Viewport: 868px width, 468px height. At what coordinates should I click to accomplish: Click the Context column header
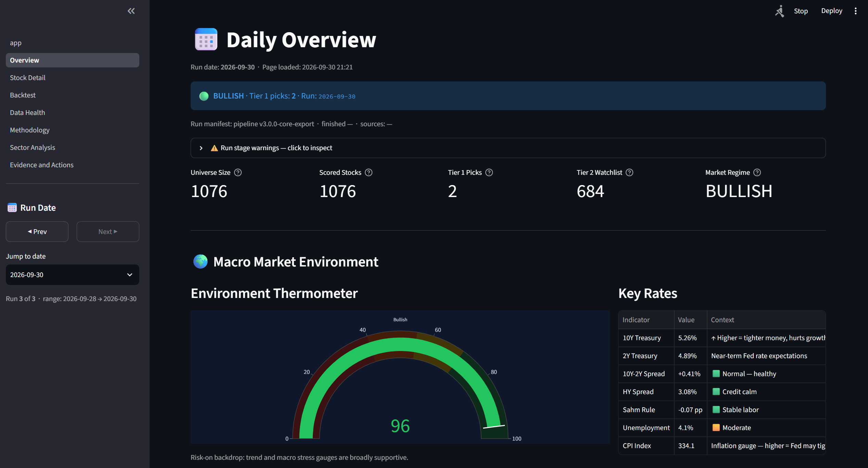pos(766,320)
